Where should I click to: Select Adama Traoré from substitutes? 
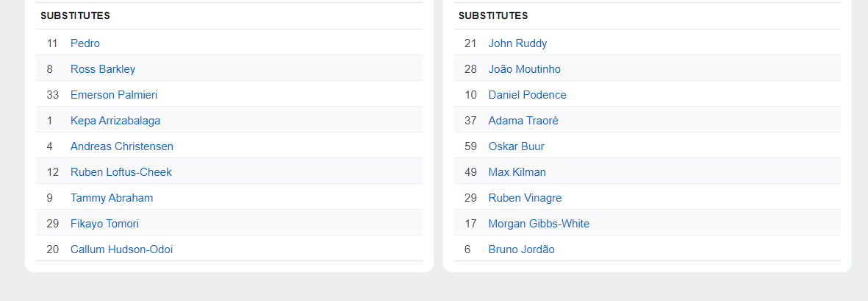523,121
